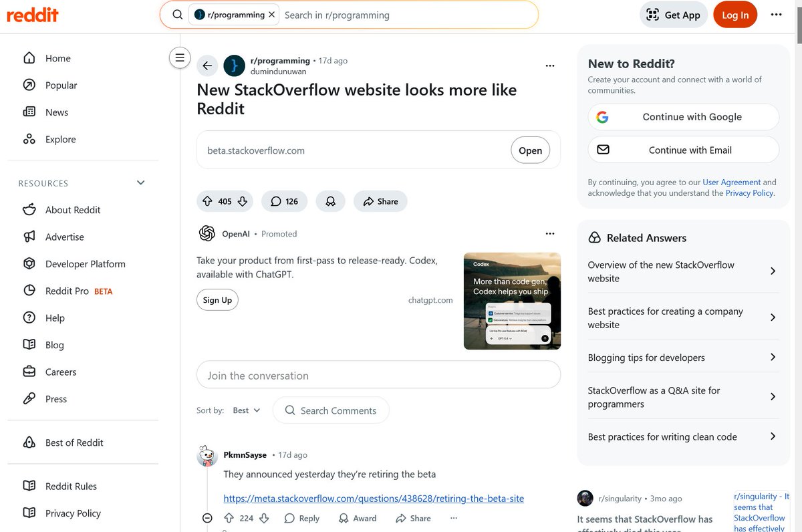Open Privacy Policy link in signup panel
The image size is (802, 532).
750,193
